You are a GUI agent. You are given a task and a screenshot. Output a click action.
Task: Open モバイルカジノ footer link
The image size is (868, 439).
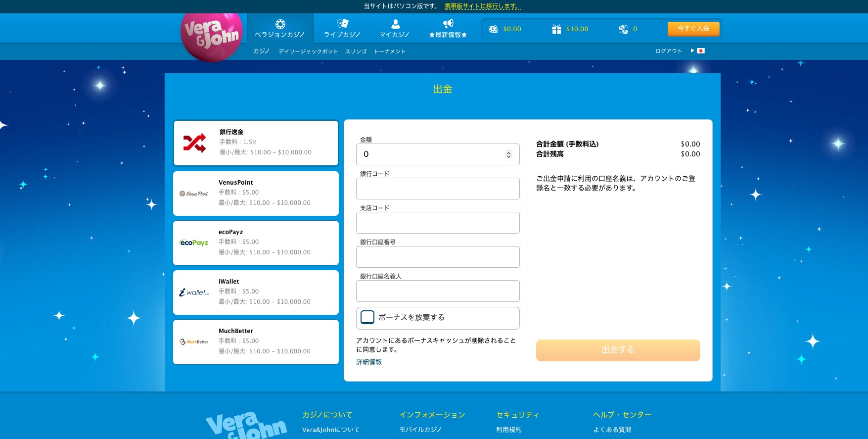point(420,430)
